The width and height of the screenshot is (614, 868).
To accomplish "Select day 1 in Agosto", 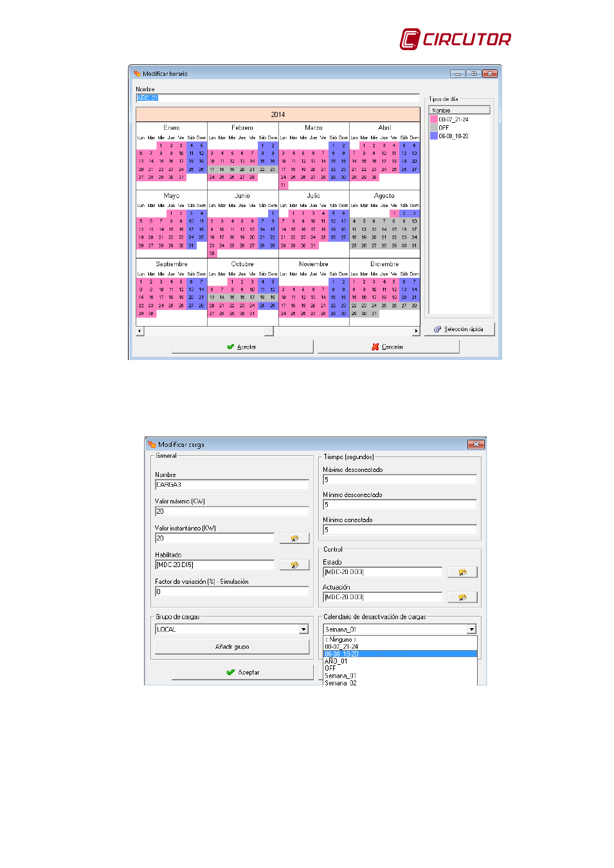I will pyautogui.click(x=394, y=213).
